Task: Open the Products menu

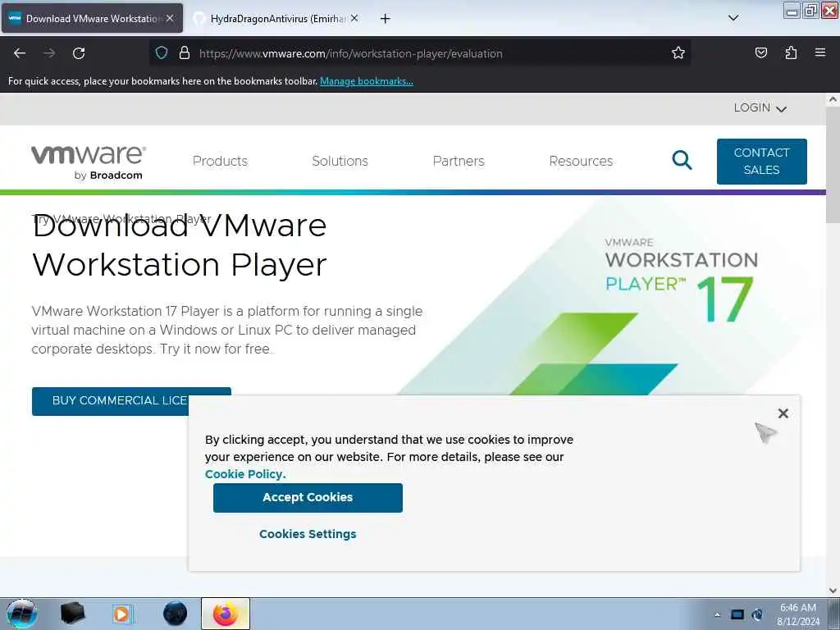Action: click(220, 162)
